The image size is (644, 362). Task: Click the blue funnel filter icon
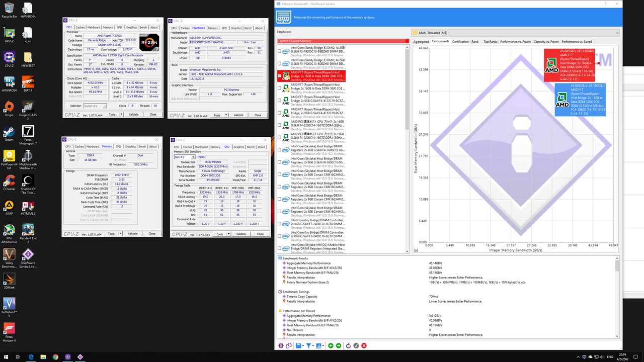(309, 345)
